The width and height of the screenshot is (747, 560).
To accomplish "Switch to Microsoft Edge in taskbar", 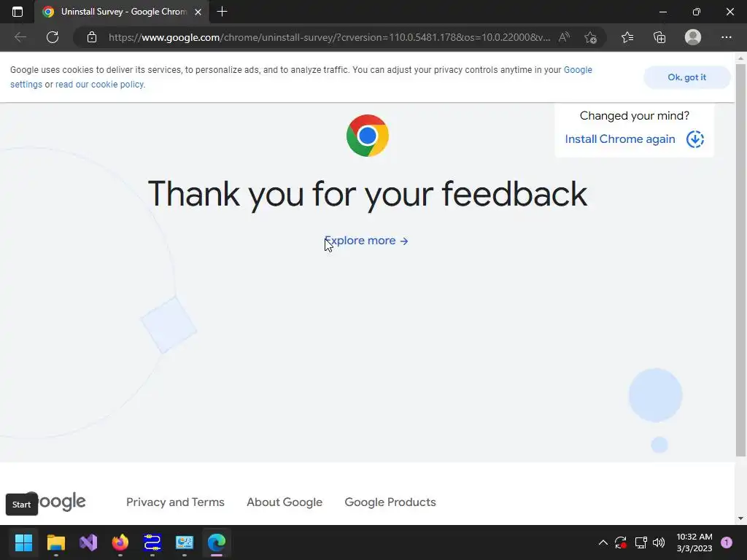I will click(217, 542).
